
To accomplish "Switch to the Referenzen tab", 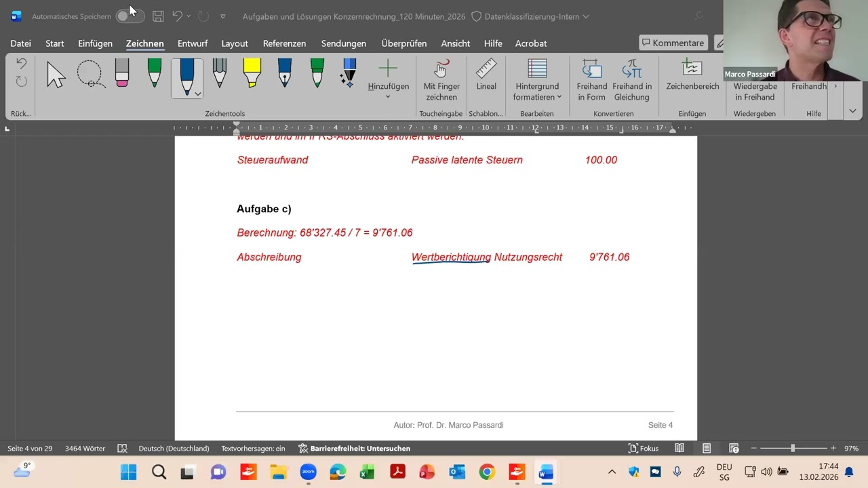I will 284,43.
